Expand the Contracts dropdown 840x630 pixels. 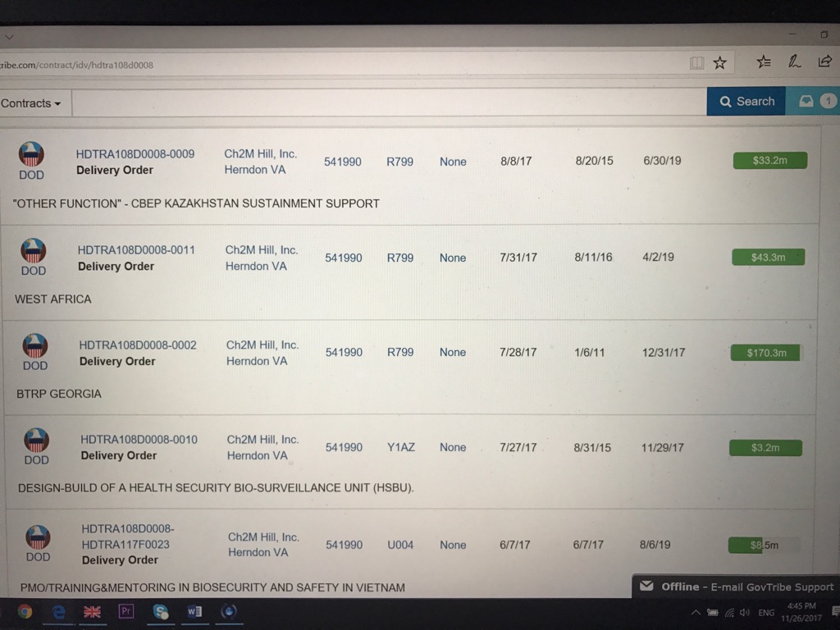pos(31,103)
